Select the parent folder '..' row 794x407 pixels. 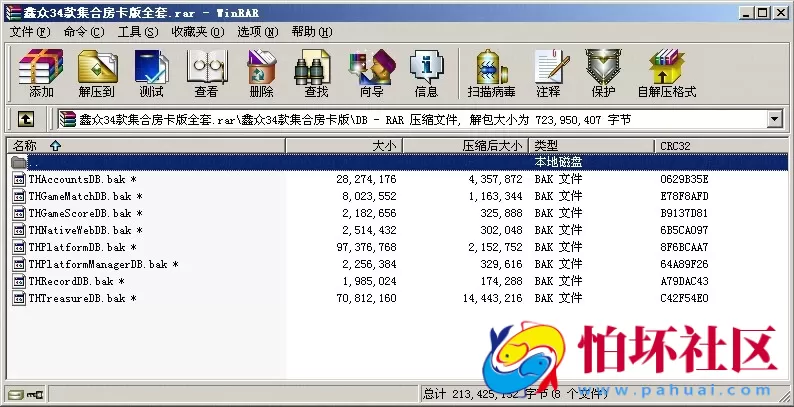[x=398, y=162]
